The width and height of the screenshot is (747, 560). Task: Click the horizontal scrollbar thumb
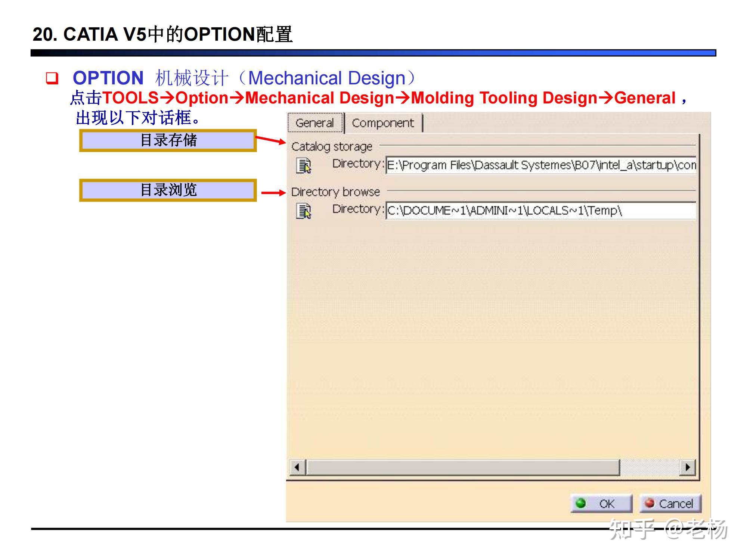click(x=463, y=467)
